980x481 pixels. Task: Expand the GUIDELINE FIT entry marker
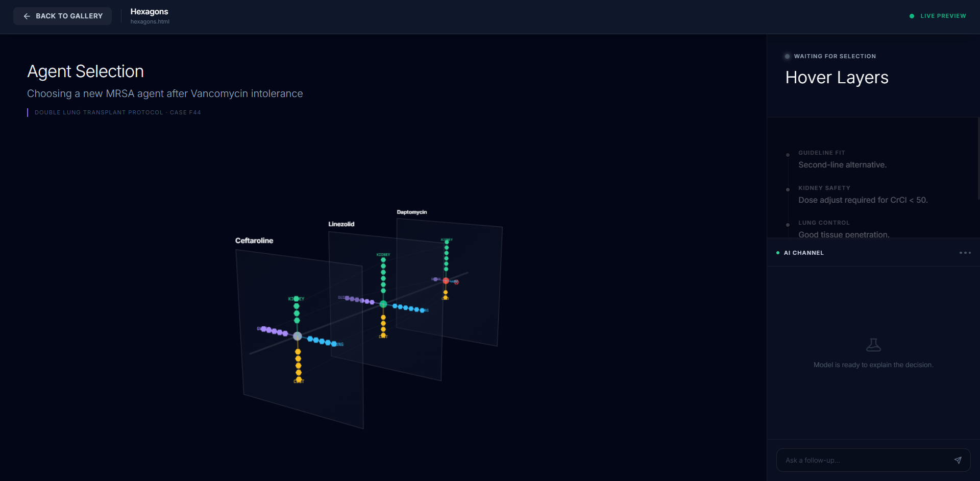coord(788,154)
